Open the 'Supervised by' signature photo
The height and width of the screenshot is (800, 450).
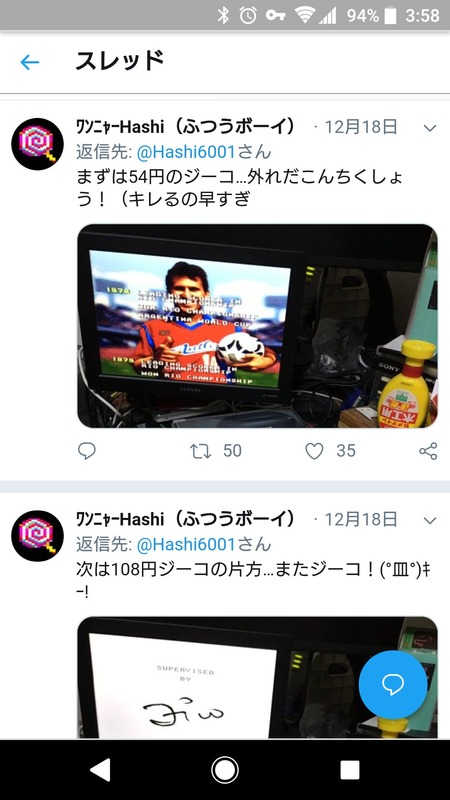[x=257, y=678]
